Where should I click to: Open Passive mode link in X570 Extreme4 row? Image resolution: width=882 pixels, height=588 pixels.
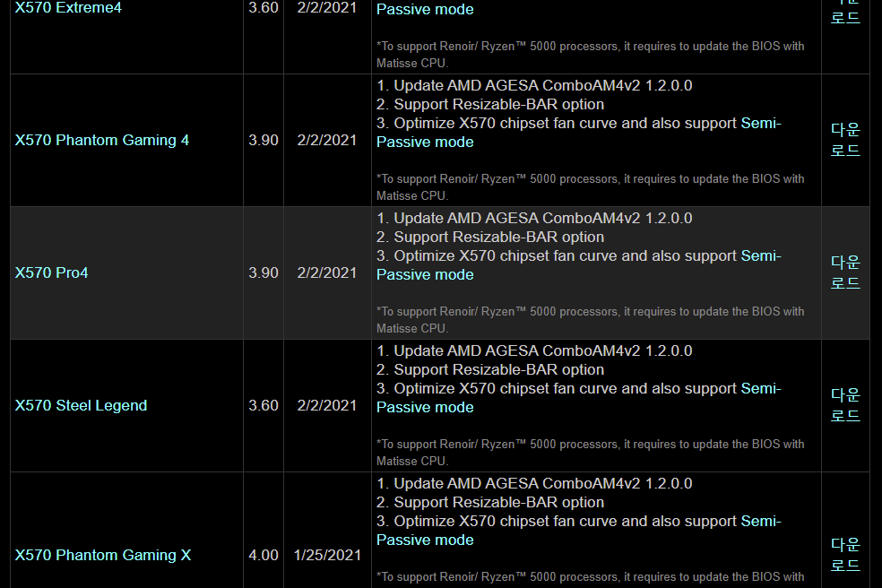(425, 10)
